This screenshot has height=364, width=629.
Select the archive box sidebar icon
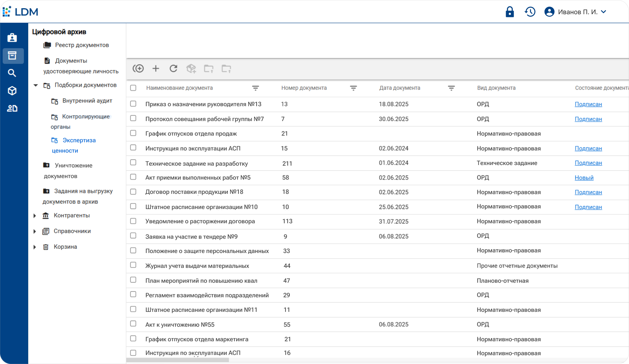pyautogui.click(x=12, y=56)
